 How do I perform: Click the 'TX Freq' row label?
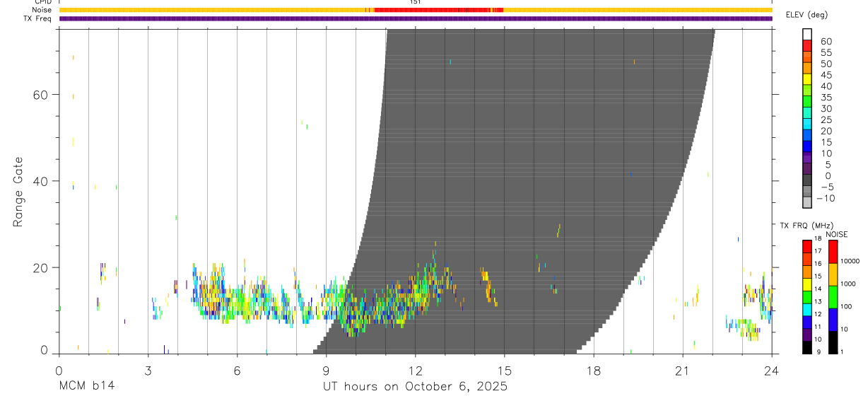click(x=38, y=18)
